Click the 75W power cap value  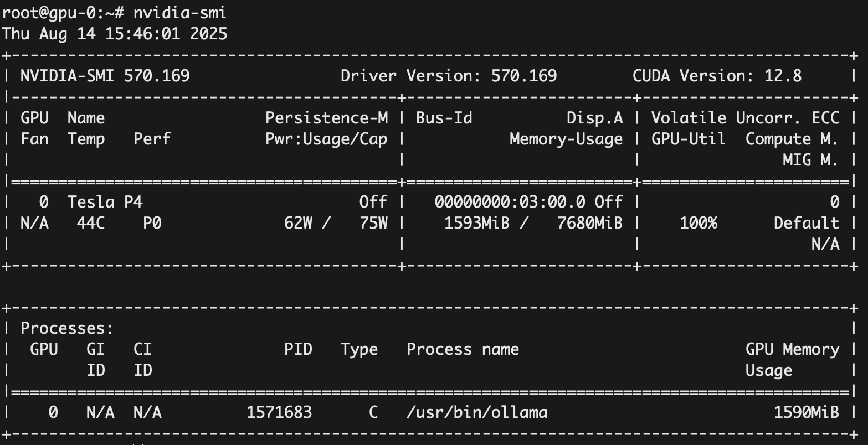point(373,223)
